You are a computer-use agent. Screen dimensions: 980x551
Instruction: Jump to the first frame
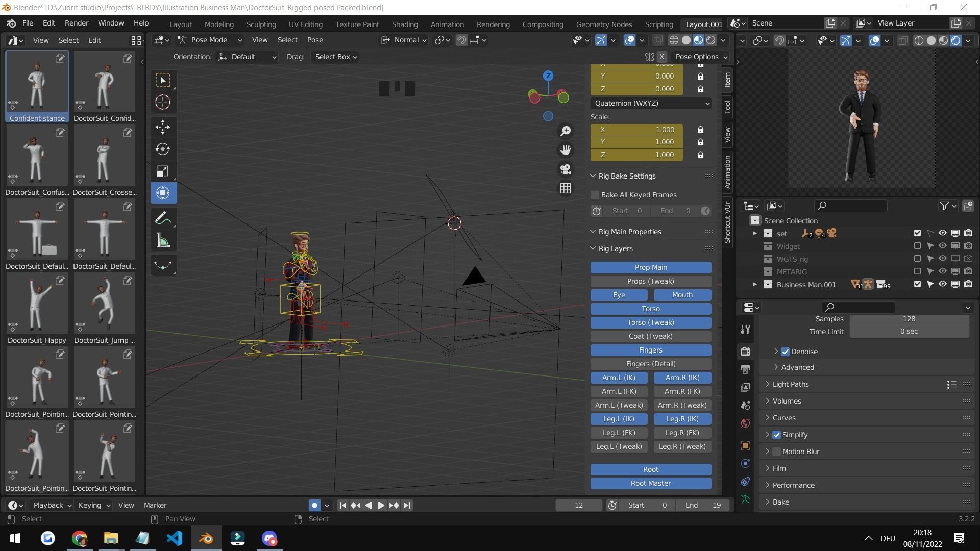(343, 505)
